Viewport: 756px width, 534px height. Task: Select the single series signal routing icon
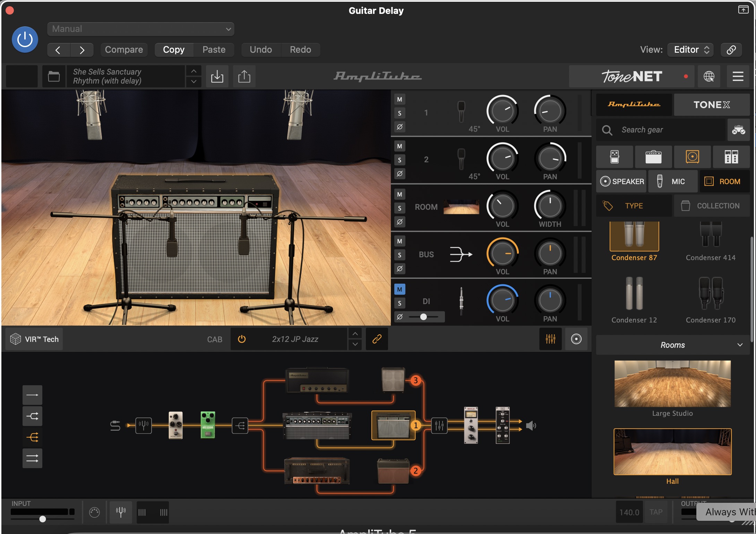tap(32, 395)
